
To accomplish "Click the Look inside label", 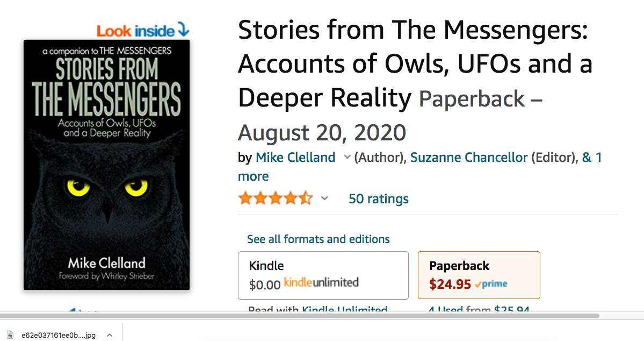I will click(x=136, y=31).
